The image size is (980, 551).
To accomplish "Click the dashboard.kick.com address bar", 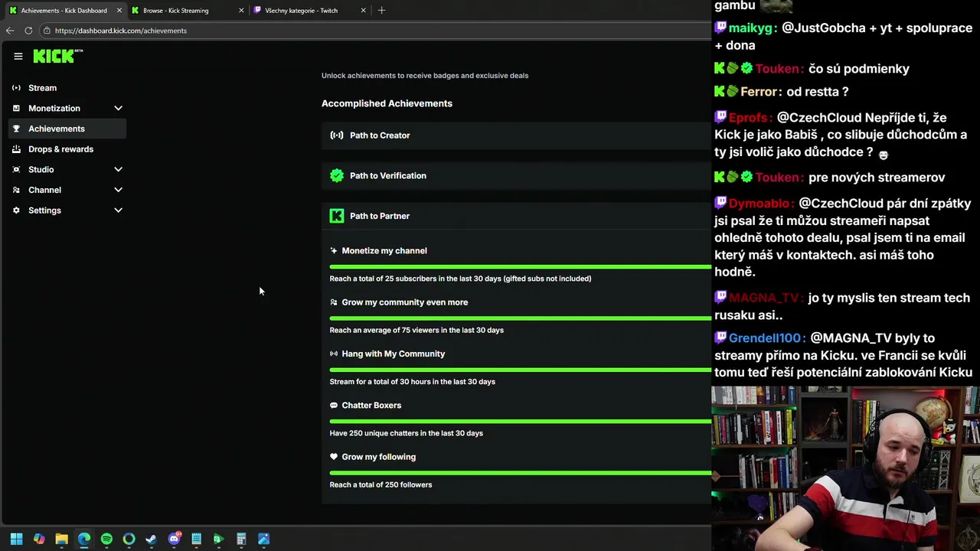I will point(375,31).
